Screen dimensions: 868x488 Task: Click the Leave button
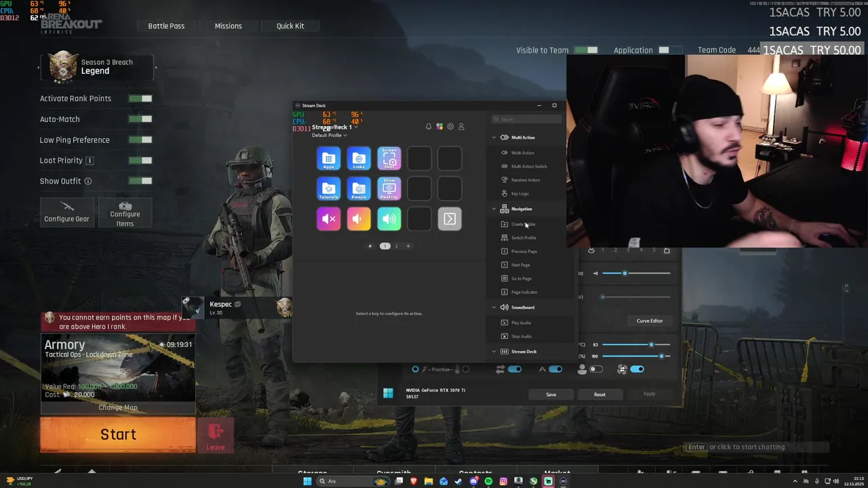click(x=216, y=435)
